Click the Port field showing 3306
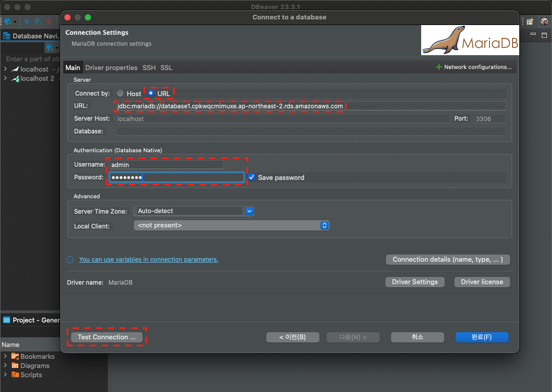Viewport: 552px width, 392px height. (x=490, y=119)
